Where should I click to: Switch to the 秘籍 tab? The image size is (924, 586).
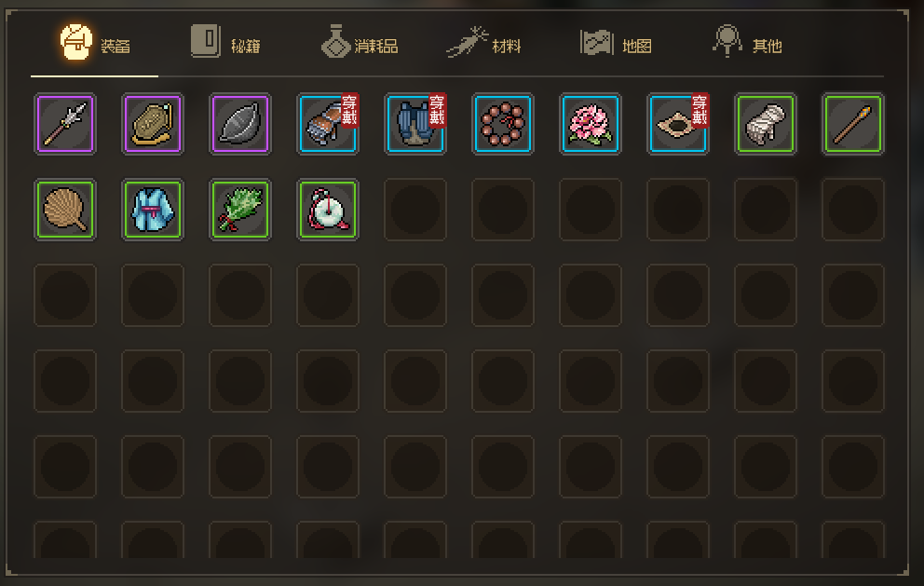(x=225, y=43)
